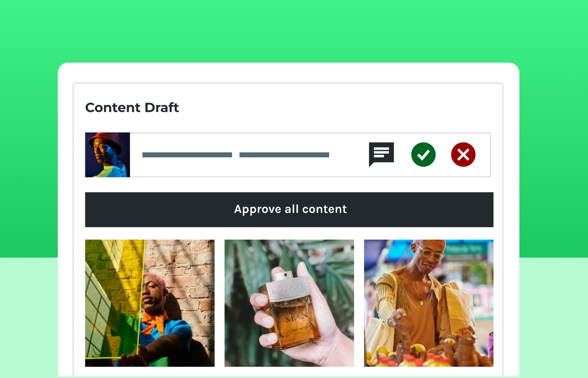The height and width of the screenshot is (378, 588).
Task: Approve the draft with green checkmark
Action: pos(423,154)
